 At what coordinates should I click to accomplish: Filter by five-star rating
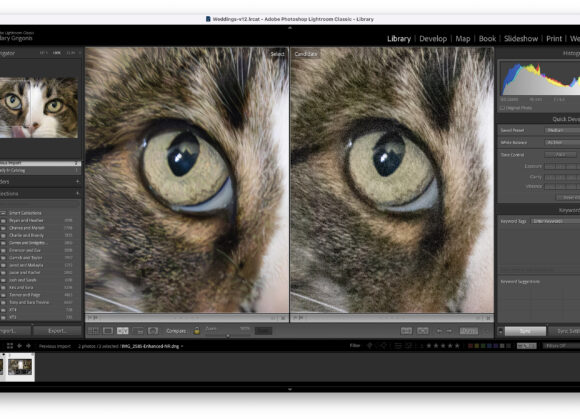[457, 346]
